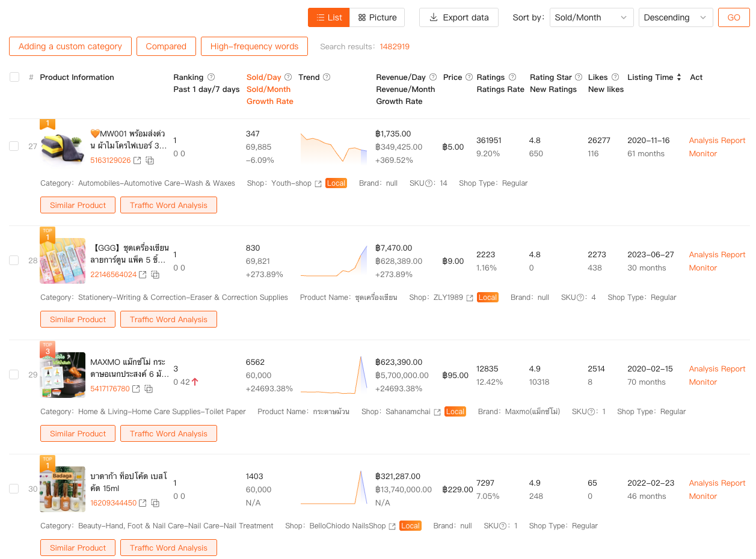This screenshot has height=559, width=756.
Task: Click help icon beside Sold/Day header
Action: (x=288, y=77)
